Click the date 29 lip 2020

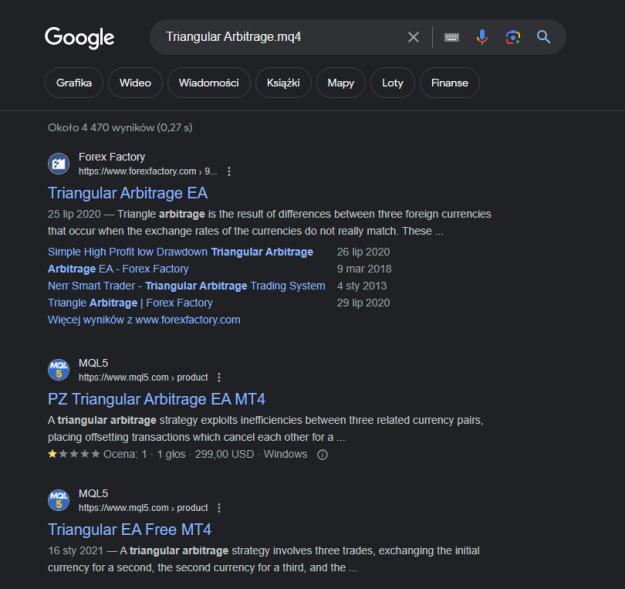[364, 303]
